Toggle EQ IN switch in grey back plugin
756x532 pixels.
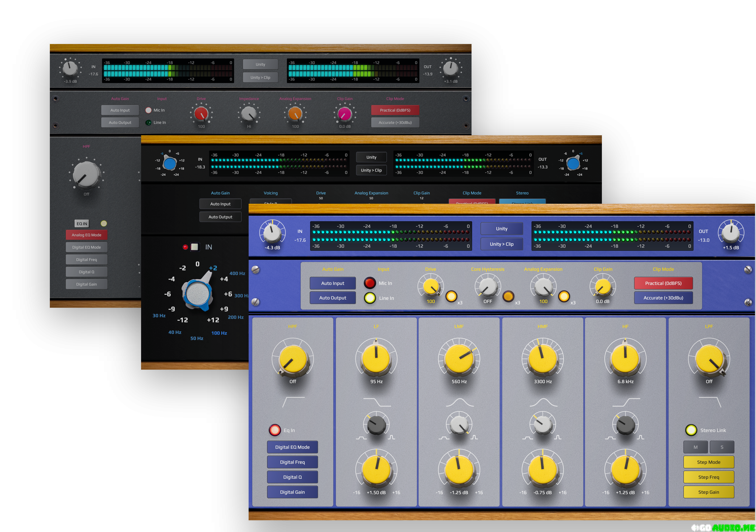pos(82,224)
